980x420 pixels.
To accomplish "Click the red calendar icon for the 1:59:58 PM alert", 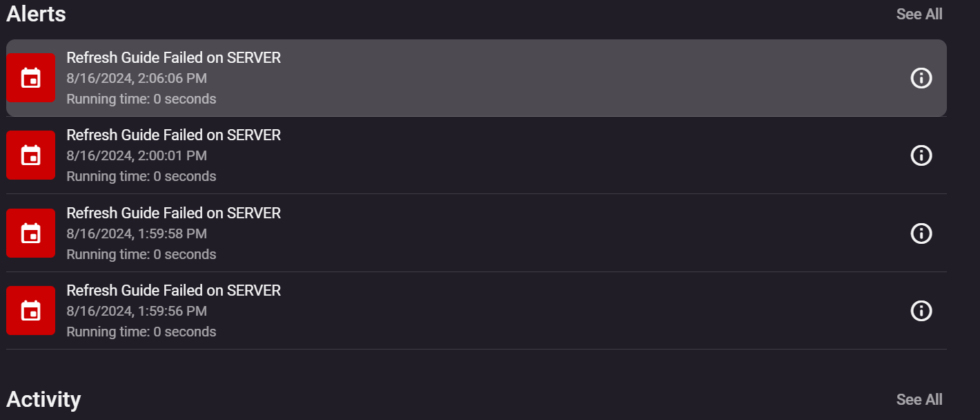I will (x=30, y=233).
